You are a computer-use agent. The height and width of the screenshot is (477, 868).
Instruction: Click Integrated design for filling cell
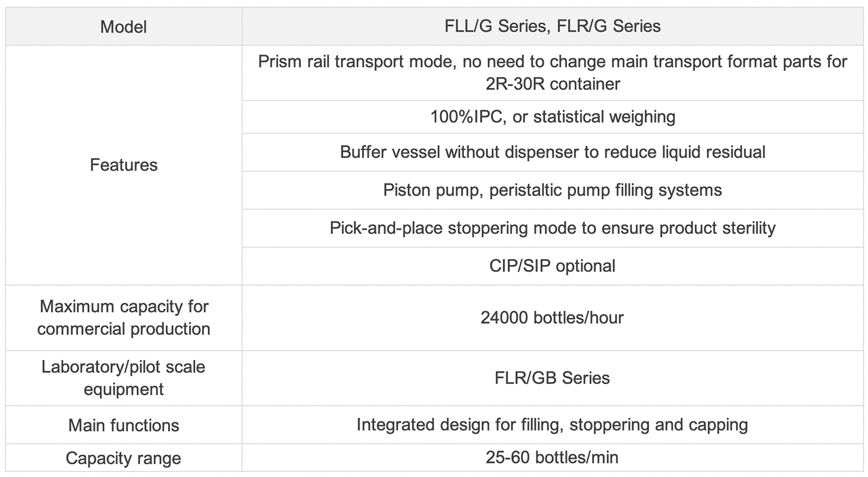(x=552, y=425)
